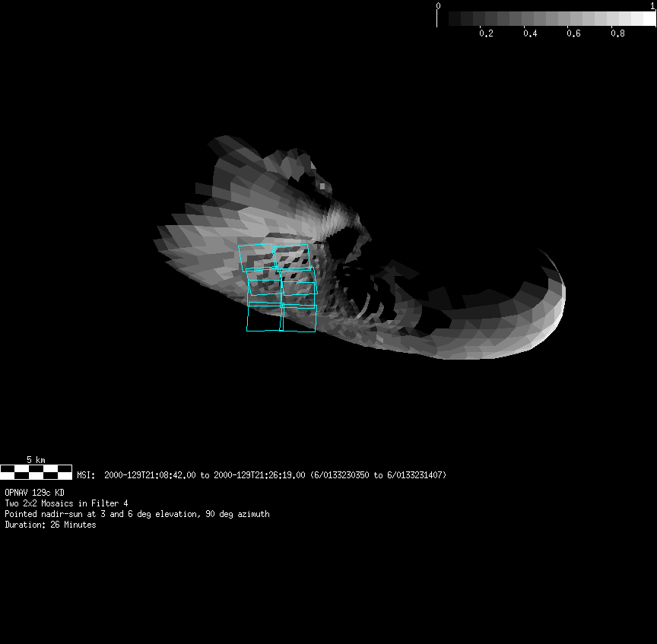Click the "OPNAV 129c KD" title text
657x644 pixels.
point(34,493)
